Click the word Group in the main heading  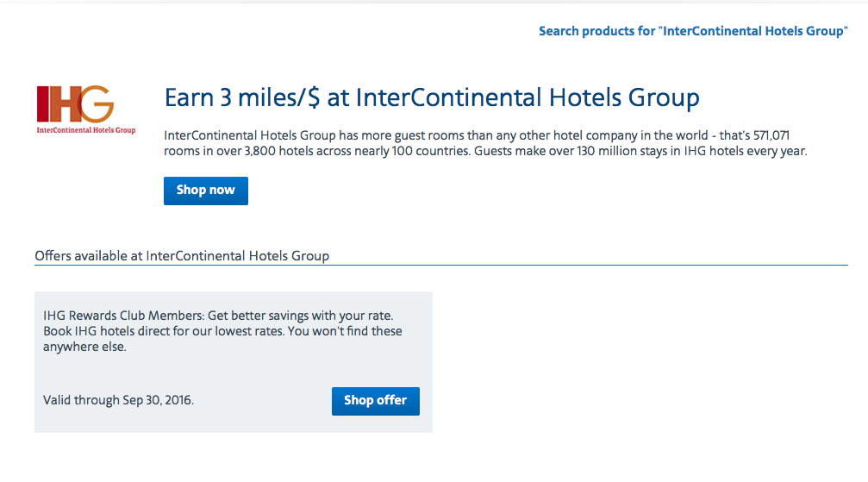[664, 98]
